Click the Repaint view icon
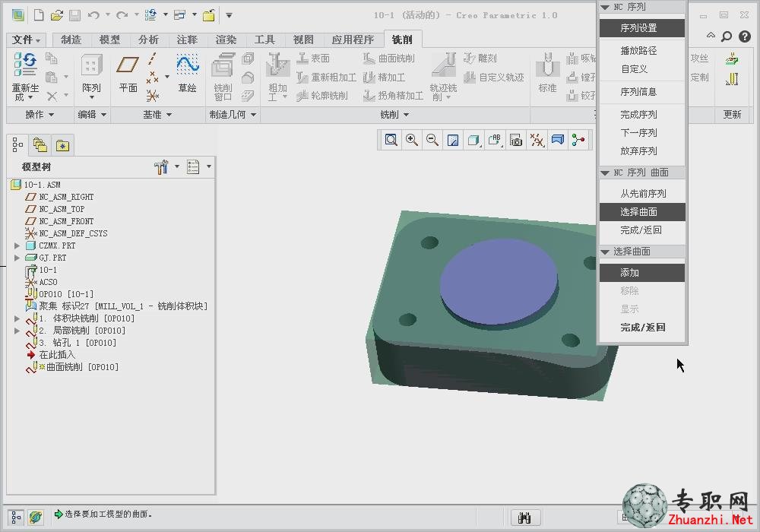 pos(453,141)
